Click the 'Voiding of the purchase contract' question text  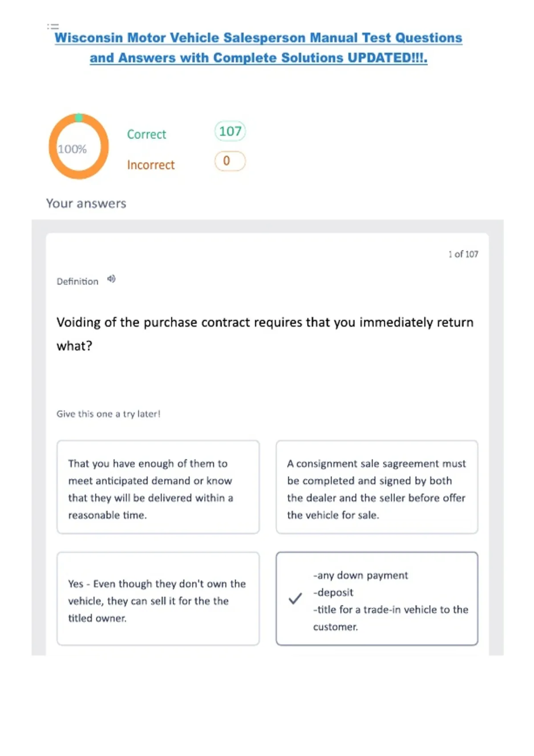265,334
